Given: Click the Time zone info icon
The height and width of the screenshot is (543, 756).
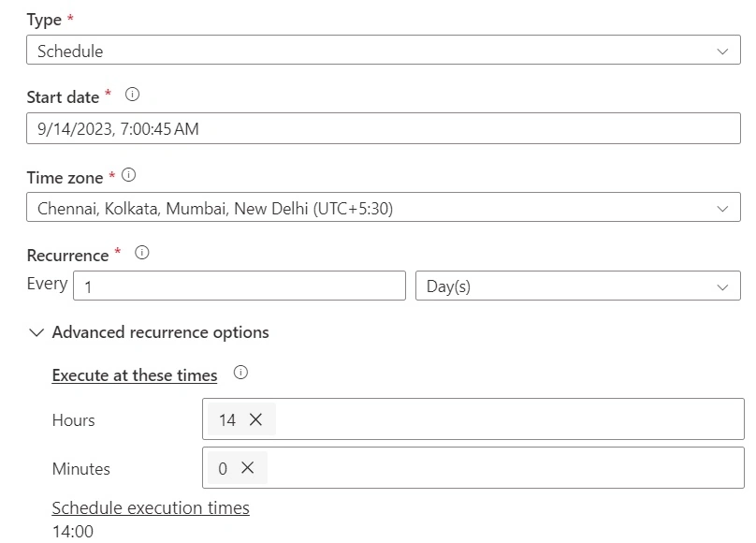Looking at the screenshot, I should pyautogui.click(x=129, y=174).
